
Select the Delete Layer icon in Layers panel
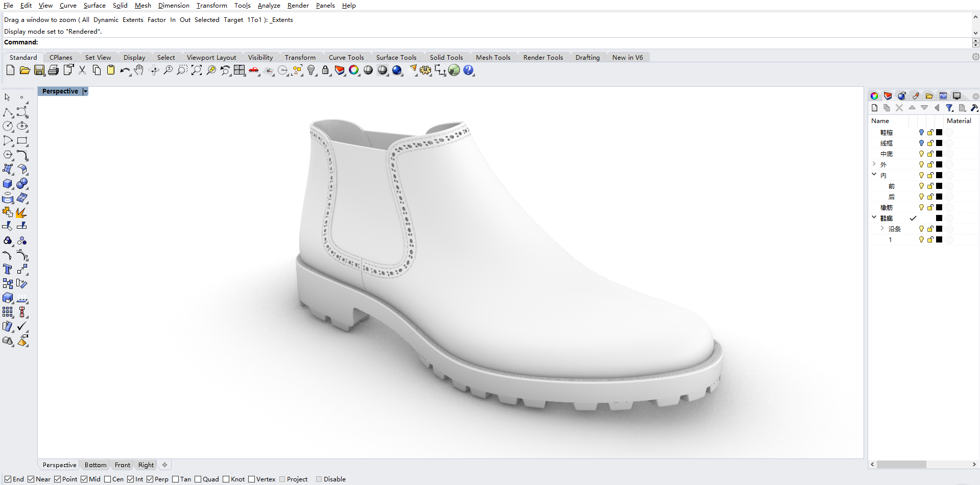coord(899,108)
